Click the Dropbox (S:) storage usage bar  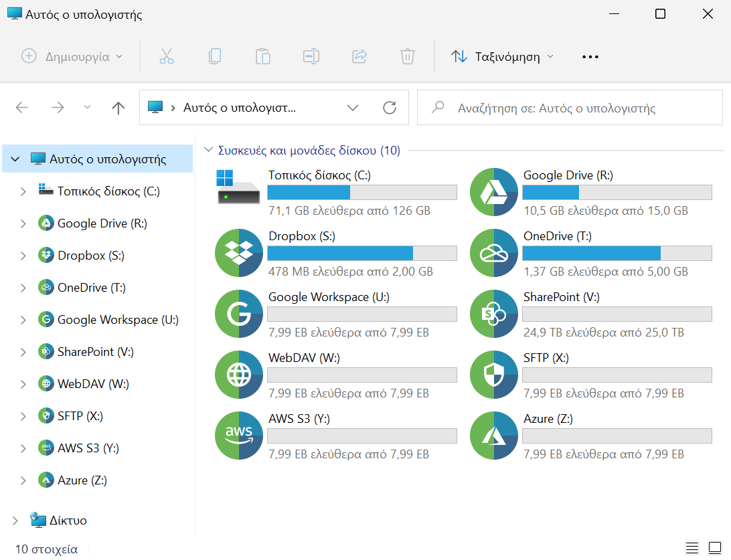(x=362, y=254)
